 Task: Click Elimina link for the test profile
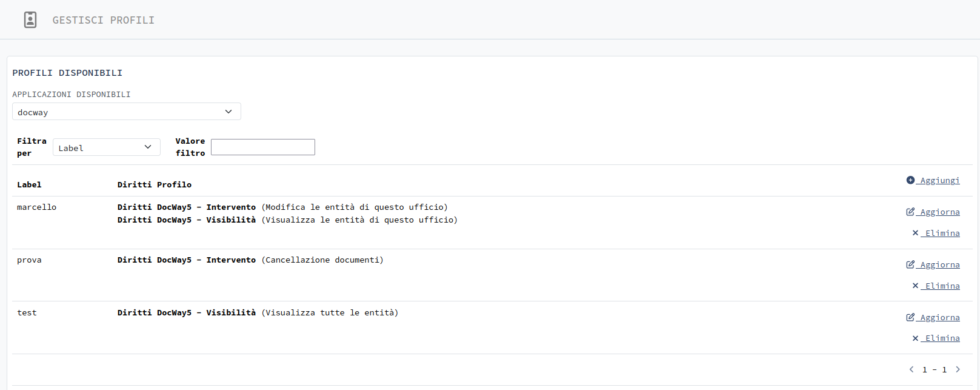coord(942,338)
